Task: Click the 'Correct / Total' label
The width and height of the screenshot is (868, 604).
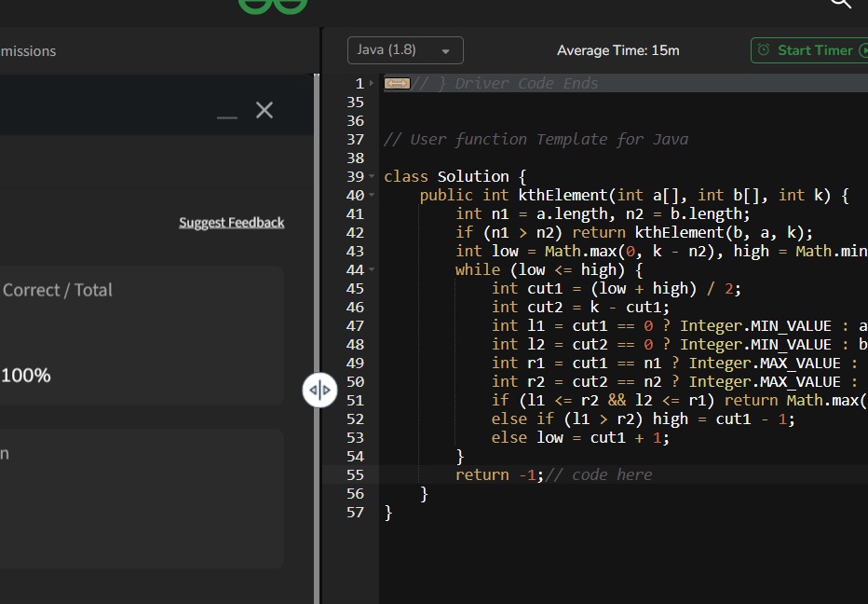Action: (x=58, y=290)
